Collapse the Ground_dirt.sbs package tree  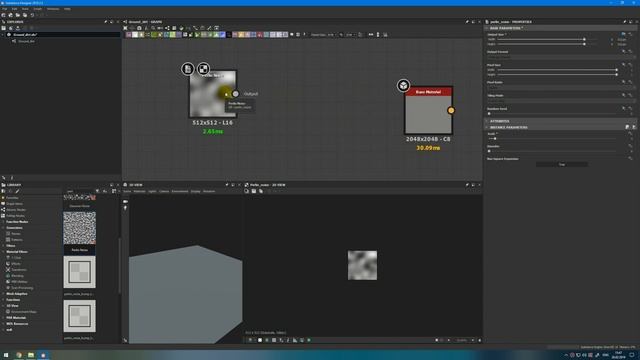click(3, 35)
